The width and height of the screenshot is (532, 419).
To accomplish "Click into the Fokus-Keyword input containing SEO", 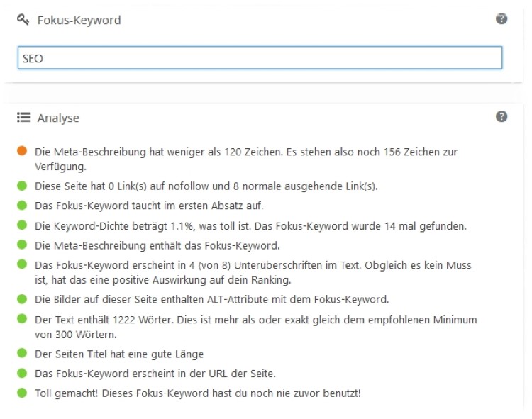I will [259, 58].
